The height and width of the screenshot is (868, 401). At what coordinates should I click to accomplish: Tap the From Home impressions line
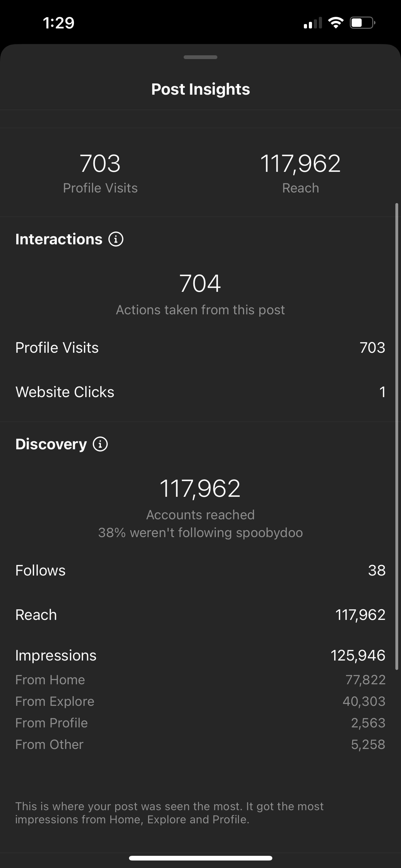(200, 680)
